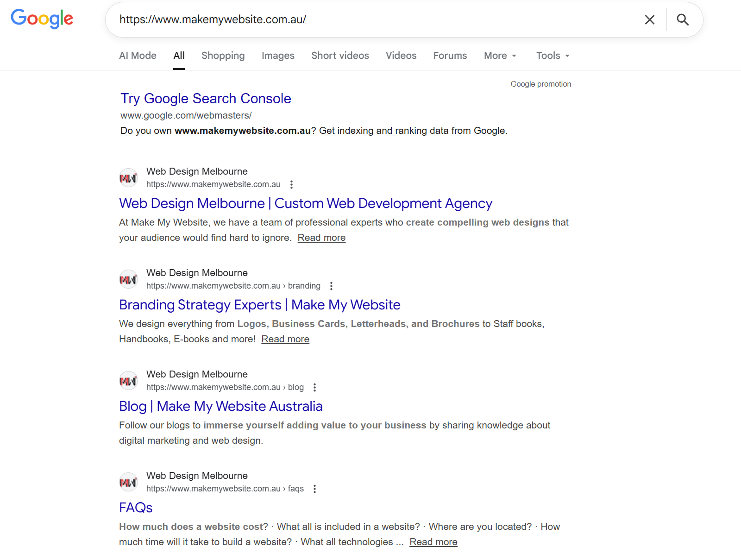
Task: Click favicon of the FAQs result
Action: pyautogui.click(x=128, y=482)
